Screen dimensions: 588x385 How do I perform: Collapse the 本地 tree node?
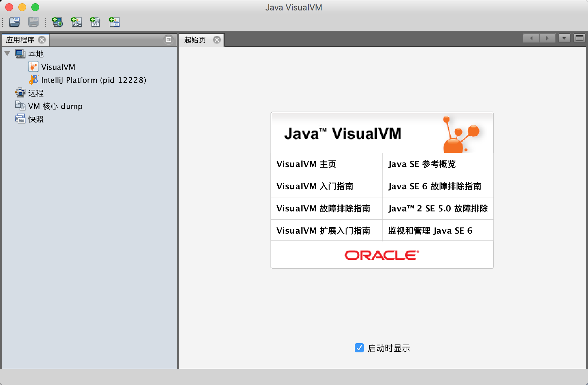pos(8,54)
